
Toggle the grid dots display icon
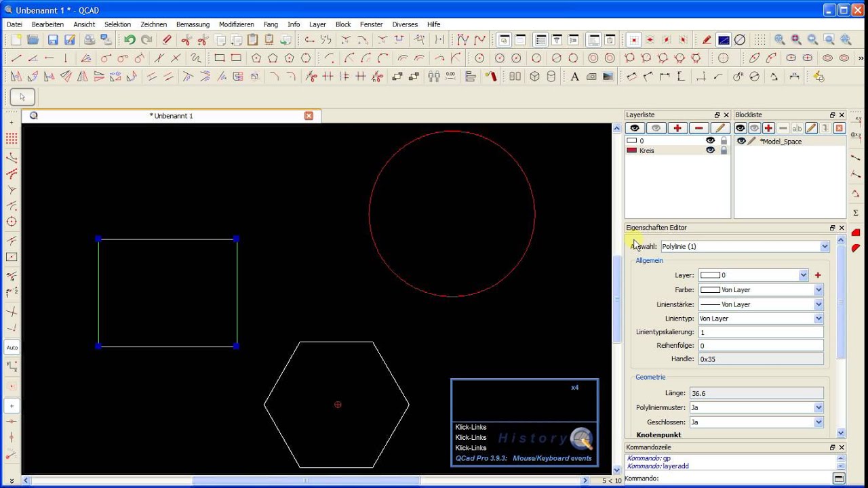coord(760,40)
